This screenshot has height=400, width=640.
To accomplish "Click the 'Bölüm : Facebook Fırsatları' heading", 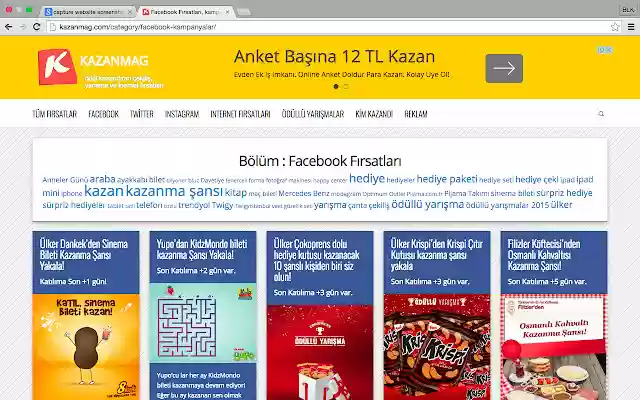I will (320, 161).
